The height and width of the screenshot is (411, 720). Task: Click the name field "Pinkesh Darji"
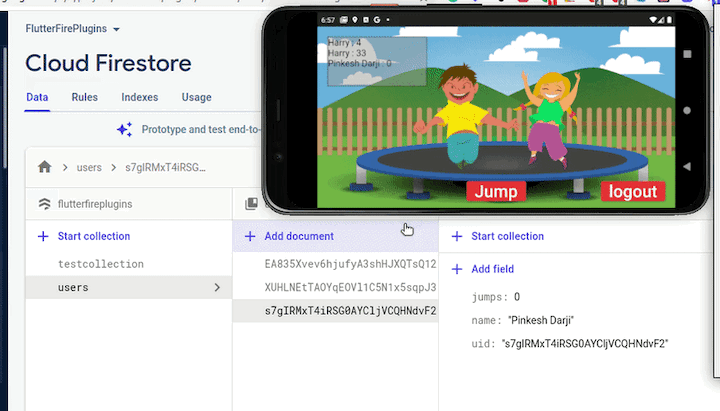(541, 321)
